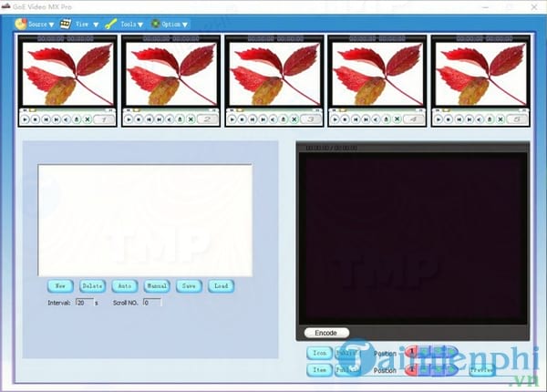Stop source video 5
This screenshot has width=547, height=392.
(x=449, y=119)
